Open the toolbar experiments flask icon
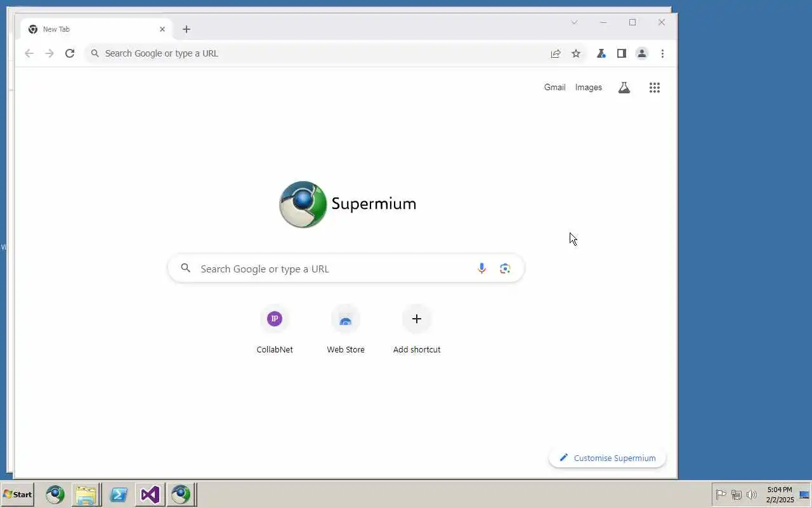Viewport: 812px width, 508px height. point(601,53)
